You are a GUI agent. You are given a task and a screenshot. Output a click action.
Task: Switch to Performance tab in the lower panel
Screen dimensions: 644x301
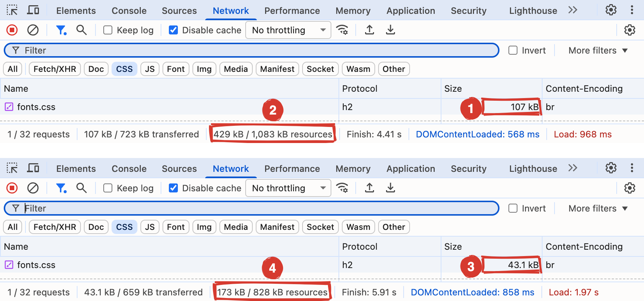point(292,168)
